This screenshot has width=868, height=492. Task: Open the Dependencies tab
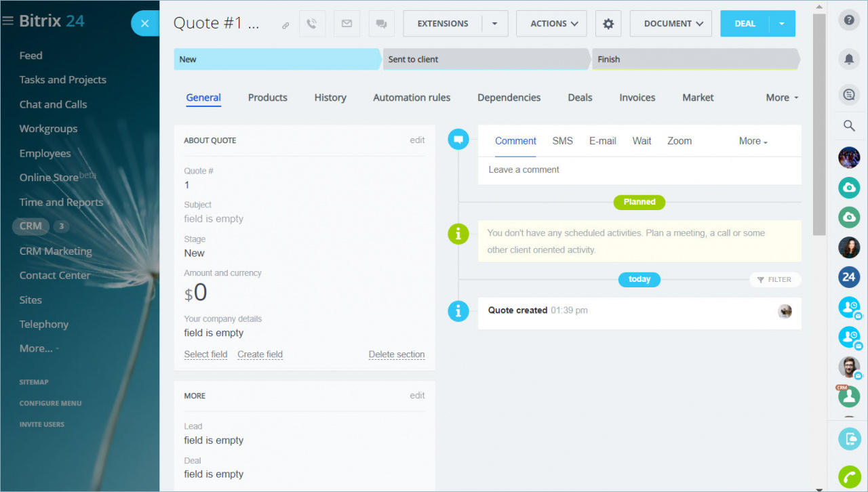509,98
